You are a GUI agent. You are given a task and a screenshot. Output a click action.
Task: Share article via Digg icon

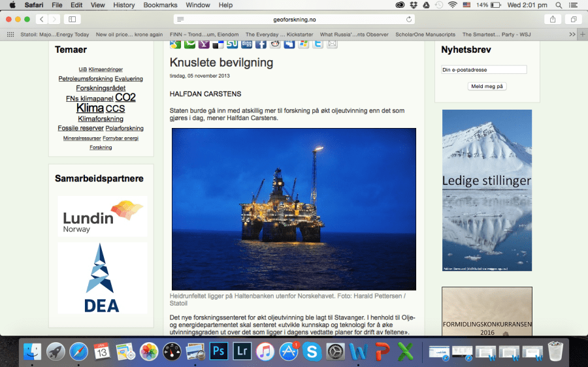[x=247, y=44]
